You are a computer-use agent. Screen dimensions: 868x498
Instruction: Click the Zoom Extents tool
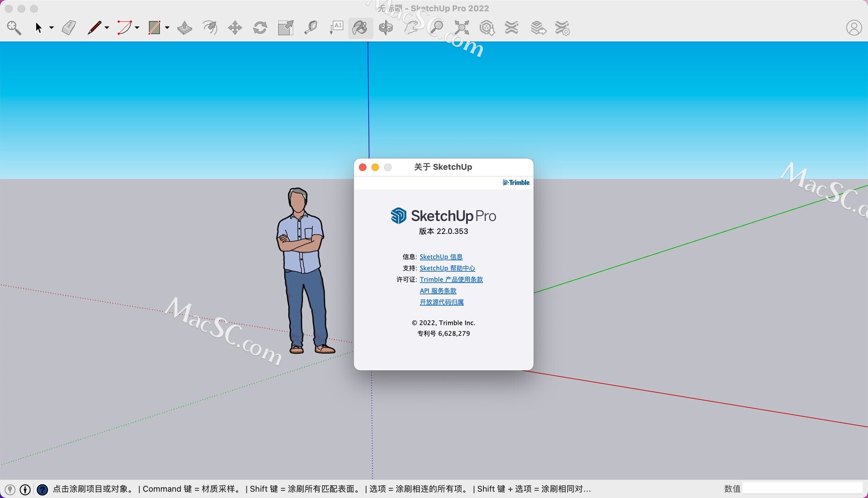(462, 28)
